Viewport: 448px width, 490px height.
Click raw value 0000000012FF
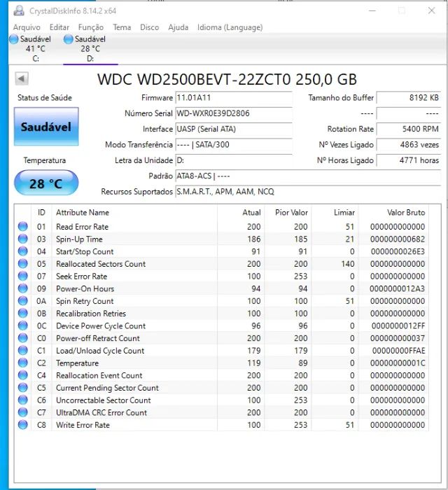(x=398, y=326)
